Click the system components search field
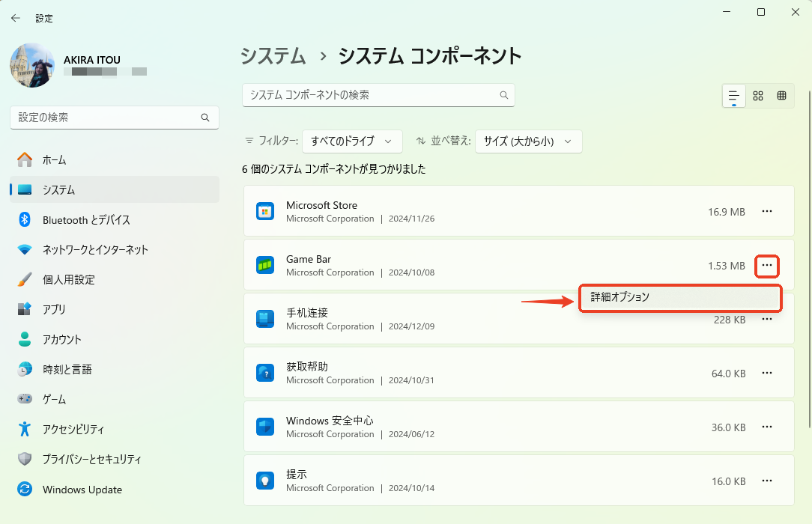This screenshot has height=524, width=812. [x=378, y=95]
